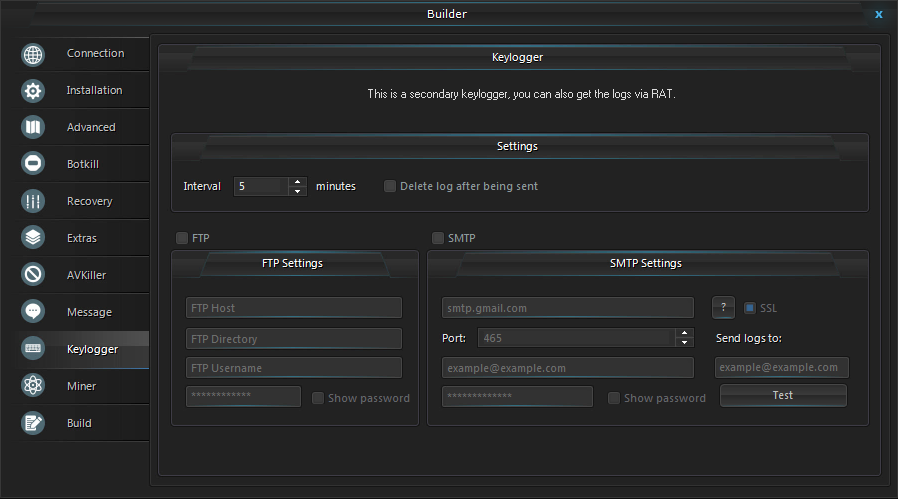
Task: Click the SMTP password field
Action: pyautogui.click(x=517, y=396)
